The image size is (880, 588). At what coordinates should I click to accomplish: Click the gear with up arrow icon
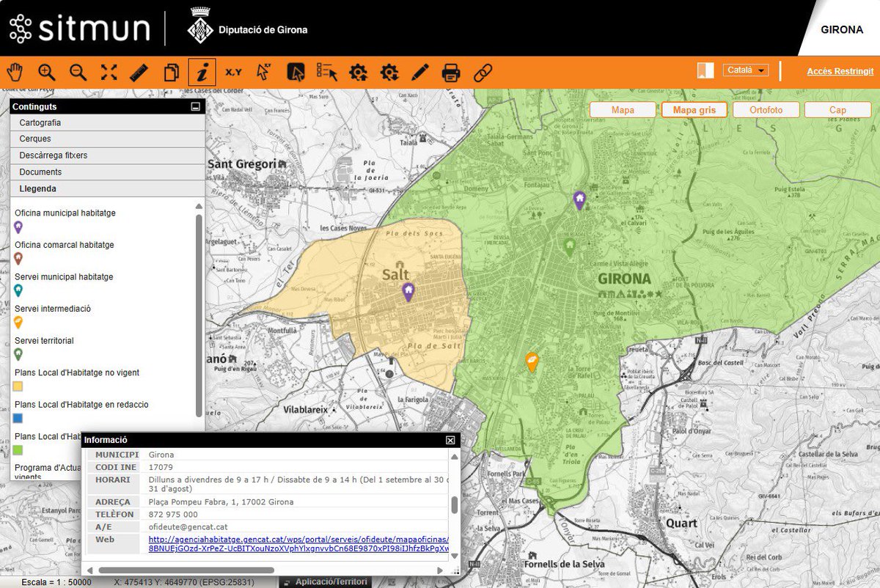click(358, 72)
